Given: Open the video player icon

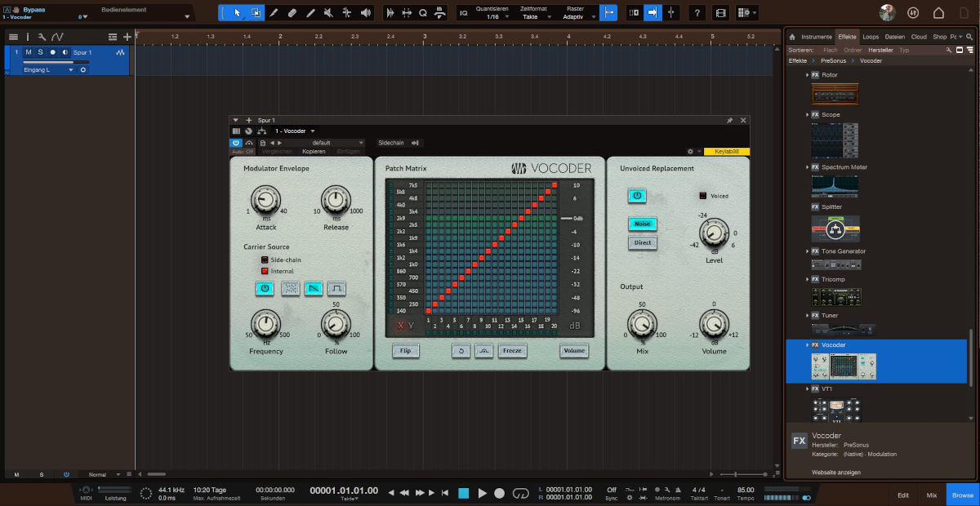Looking at the screenshot, I should (720, 12).
